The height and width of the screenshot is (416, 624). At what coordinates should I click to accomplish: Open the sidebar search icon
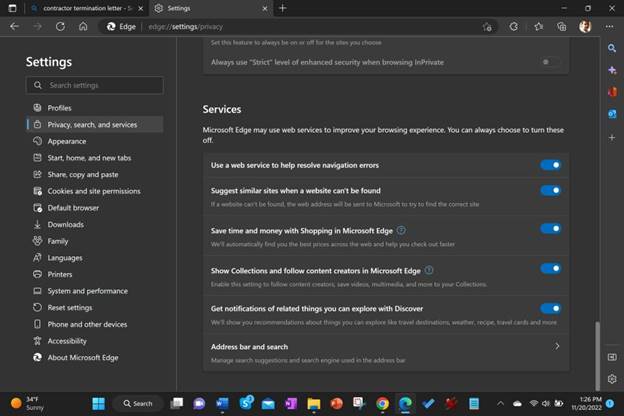point(612,49)
